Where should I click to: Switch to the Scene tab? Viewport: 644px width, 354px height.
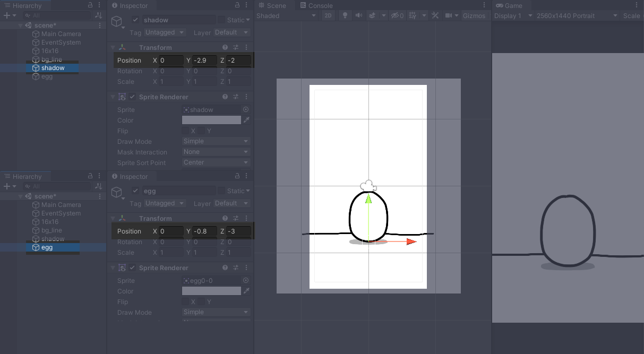(272, 5)
